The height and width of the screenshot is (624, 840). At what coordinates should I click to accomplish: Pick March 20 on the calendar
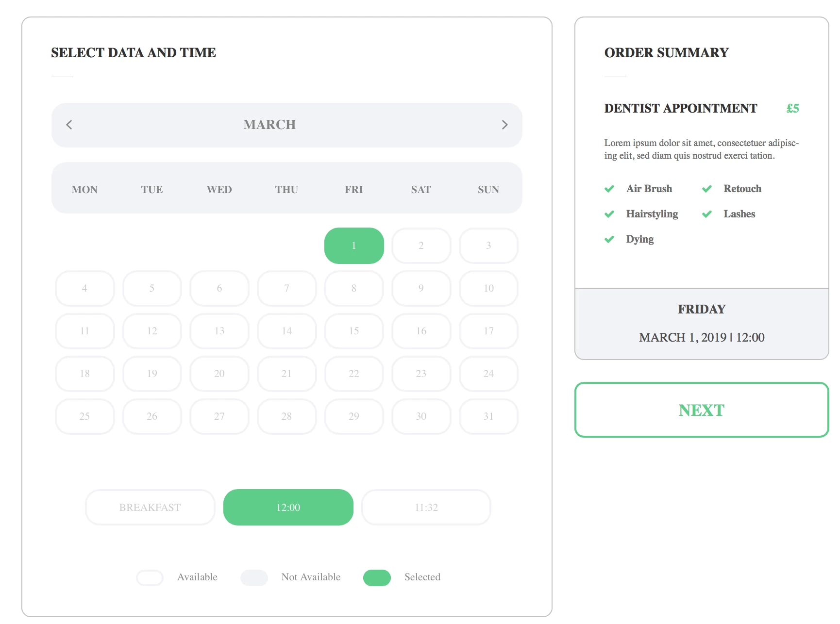(x=219, y=374)
